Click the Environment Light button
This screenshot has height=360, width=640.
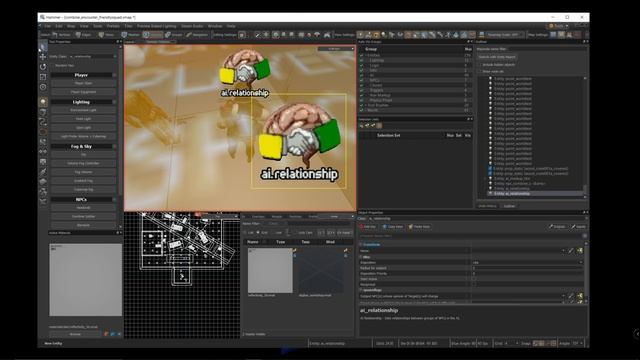coord(83,110)
